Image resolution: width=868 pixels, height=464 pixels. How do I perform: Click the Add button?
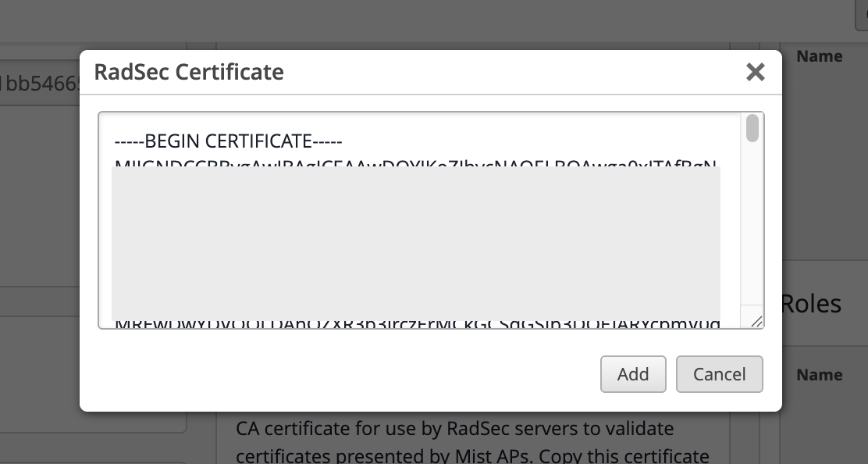point(633,374)
